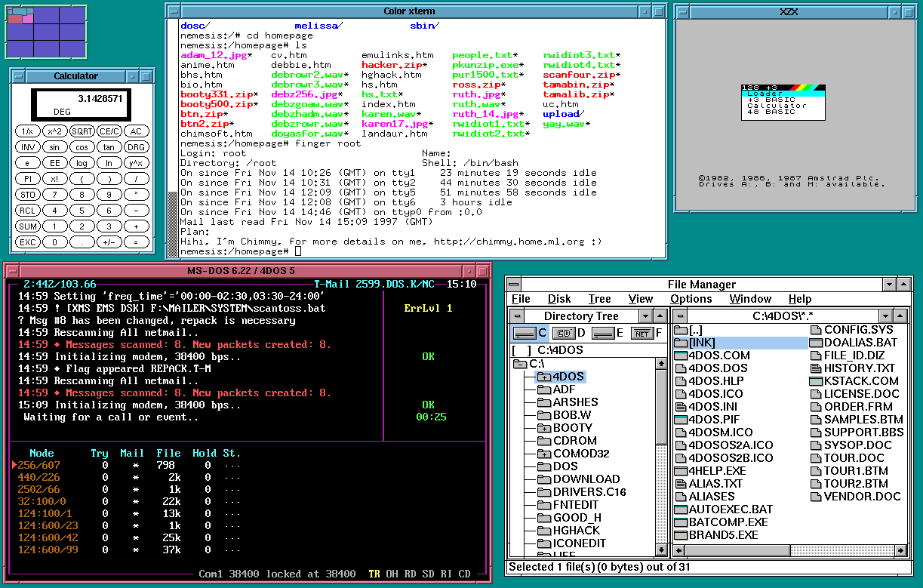The image size is (923, 588).
Task: Click the [..] parent folder icon
Action: pos(680,330)
